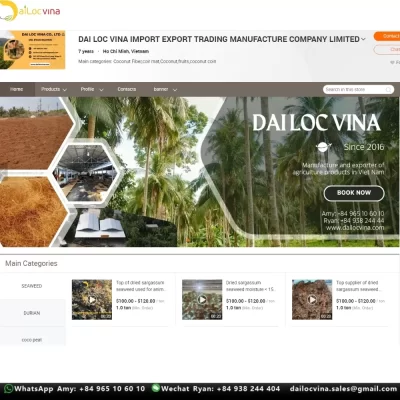Click the favorite heart icon near Contact
This screenshot has width=400, height=400.
pyautogui.click(x=392, y=62)
